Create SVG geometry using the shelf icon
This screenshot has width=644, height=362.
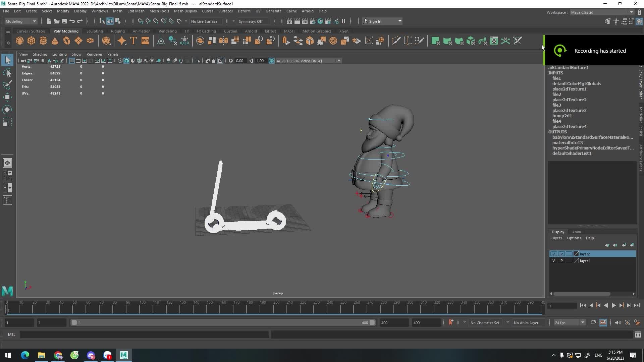pyautogui.click(x=145, y=41)
